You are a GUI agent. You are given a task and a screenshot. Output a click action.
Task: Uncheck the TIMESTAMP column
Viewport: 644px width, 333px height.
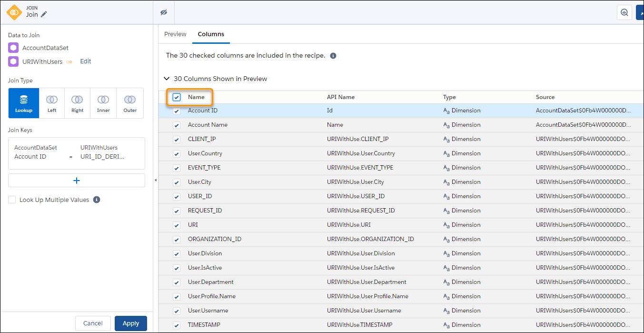pos(177,325)
